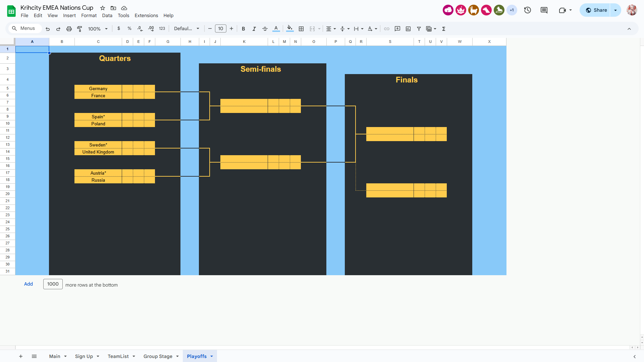Screen dimensions: 644x362
Task: Open the borders tool
Action: click(301, 29)
